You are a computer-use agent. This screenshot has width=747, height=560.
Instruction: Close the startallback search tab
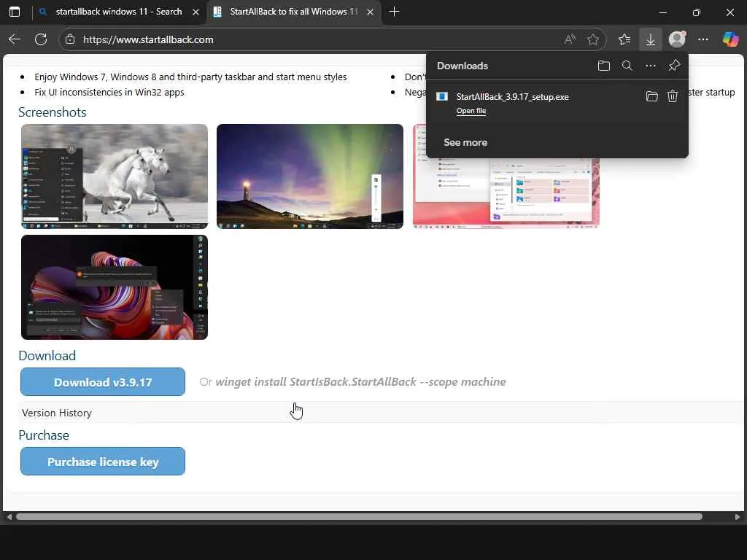[x=196, y=12]
